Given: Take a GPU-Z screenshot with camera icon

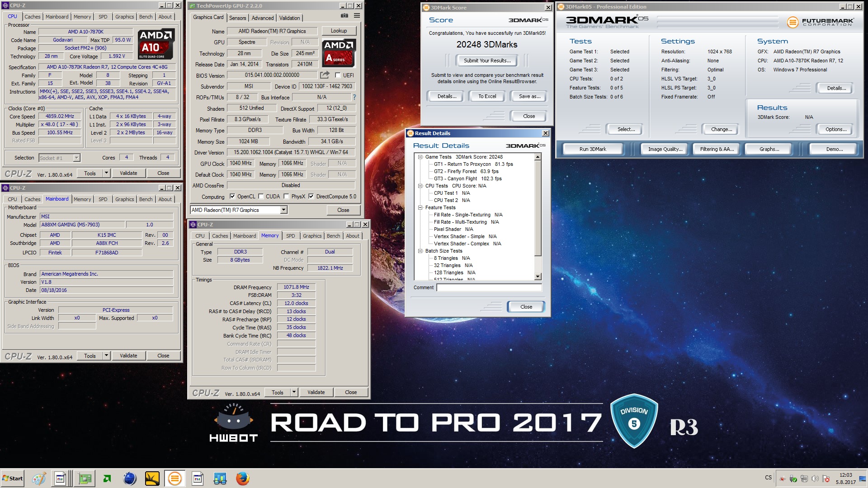Looking at the screenshot, I should point(344,16).
